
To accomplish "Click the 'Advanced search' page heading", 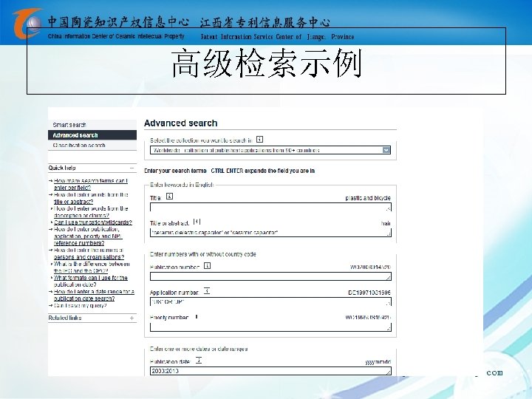I will pos(180,123).
